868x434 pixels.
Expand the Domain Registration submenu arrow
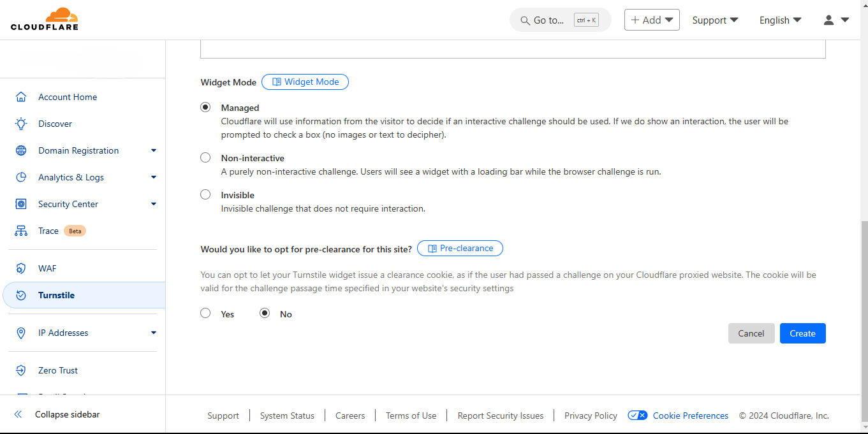[153, 150]
